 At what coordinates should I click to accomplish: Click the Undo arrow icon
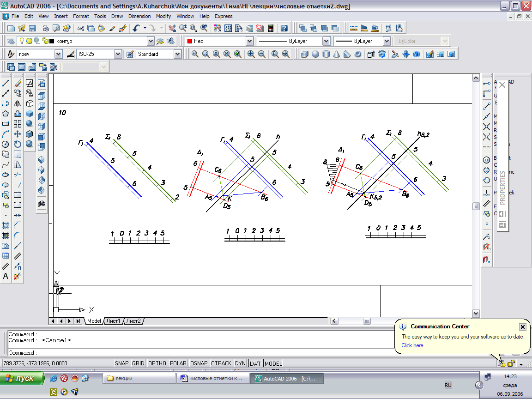click(136, 28)
